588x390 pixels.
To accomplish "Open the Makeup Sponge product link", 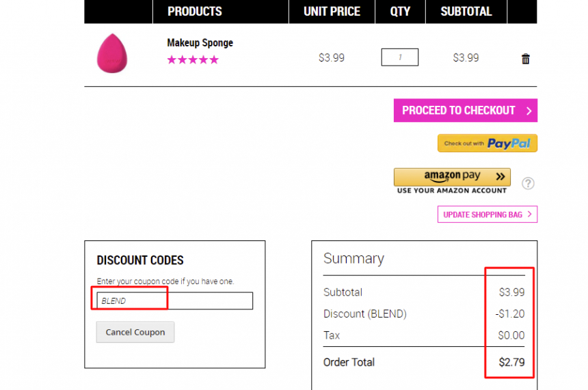I will pyautogui.click(x=200, y=43).
